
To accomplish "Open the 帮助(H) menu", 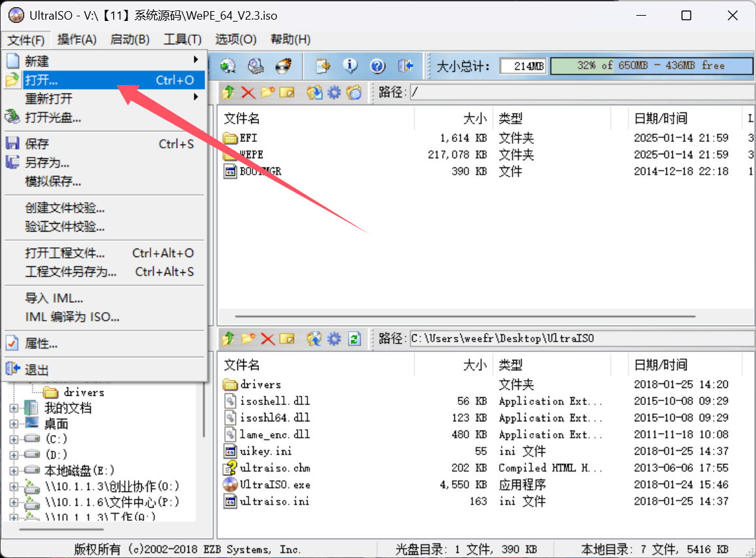I will pos(290,39).
